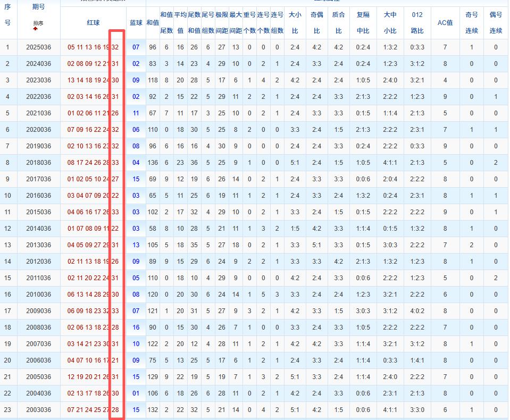Click blue ball 16 for issue 2008036

(x=136, y=327)
